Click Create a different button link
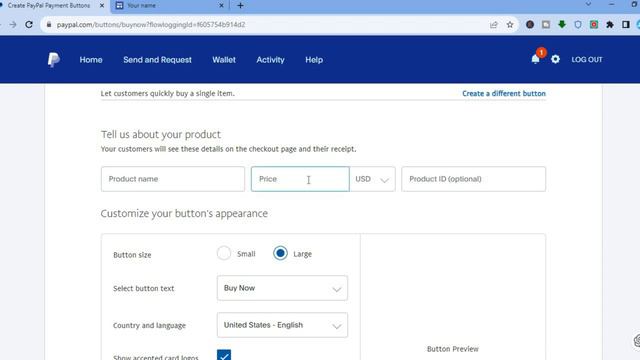The height and width of the screenshot is (360, 640). coord(504,93)
